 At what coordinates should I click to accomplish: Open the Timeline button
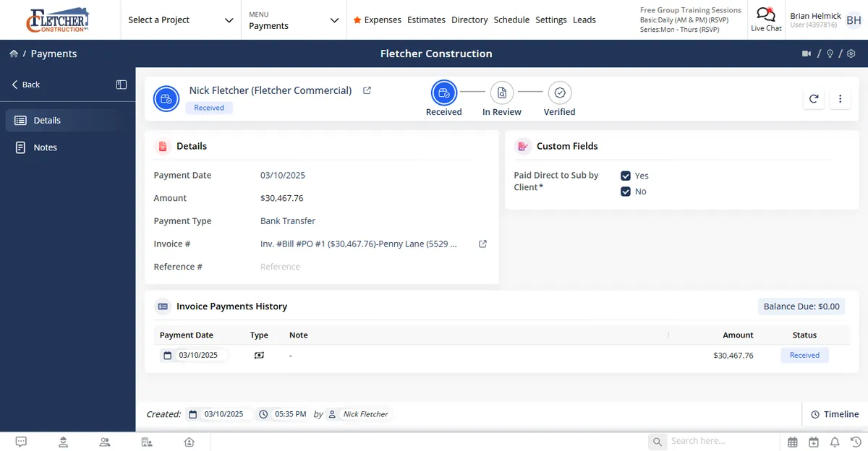(835, 414)
